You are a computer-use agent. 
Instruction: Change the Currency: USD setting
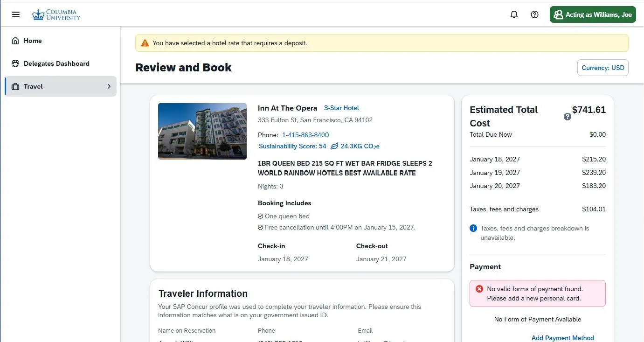603,68
